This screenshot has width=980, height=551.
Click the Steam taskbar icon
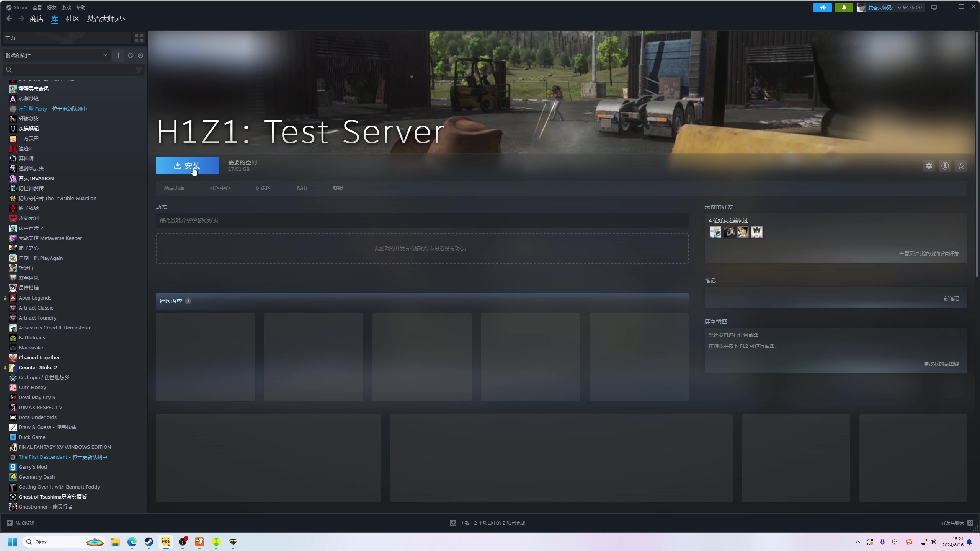(149, 542)
